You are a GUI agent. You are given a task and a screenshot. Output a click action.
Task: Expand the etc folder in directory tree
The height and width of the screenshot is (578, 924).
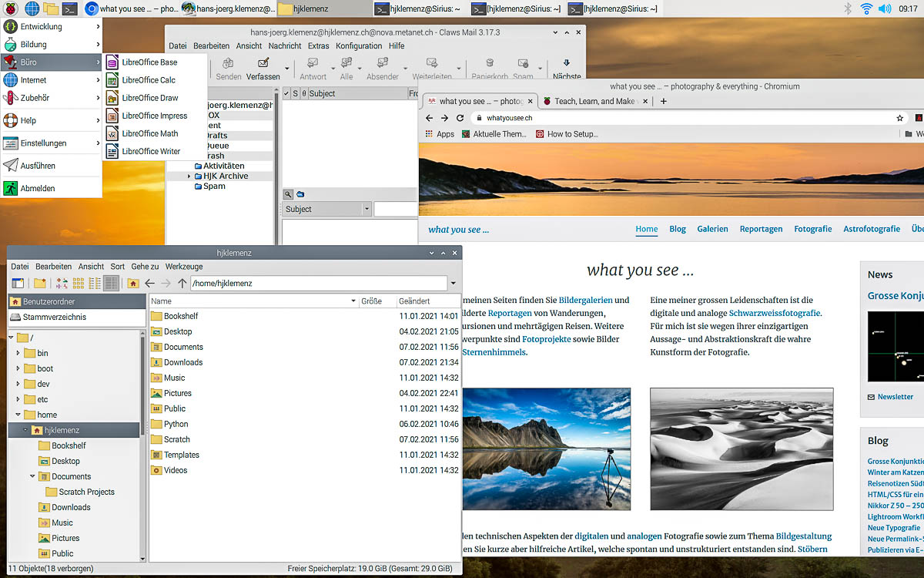(x=18, y=399)
